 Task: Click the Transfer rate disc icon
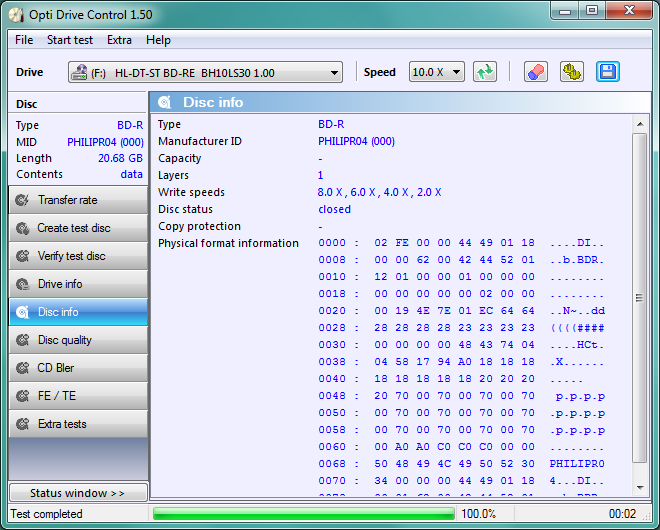click(x=22, y=200)
